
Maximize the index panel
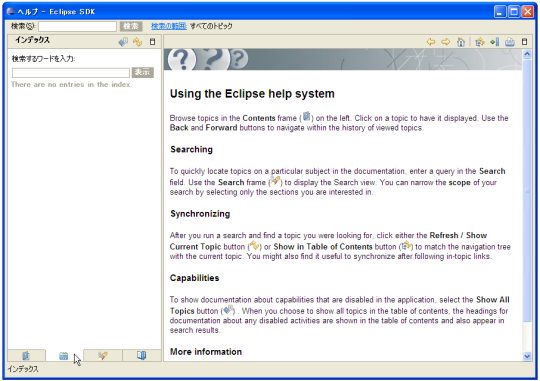click(x=153, y=42)
